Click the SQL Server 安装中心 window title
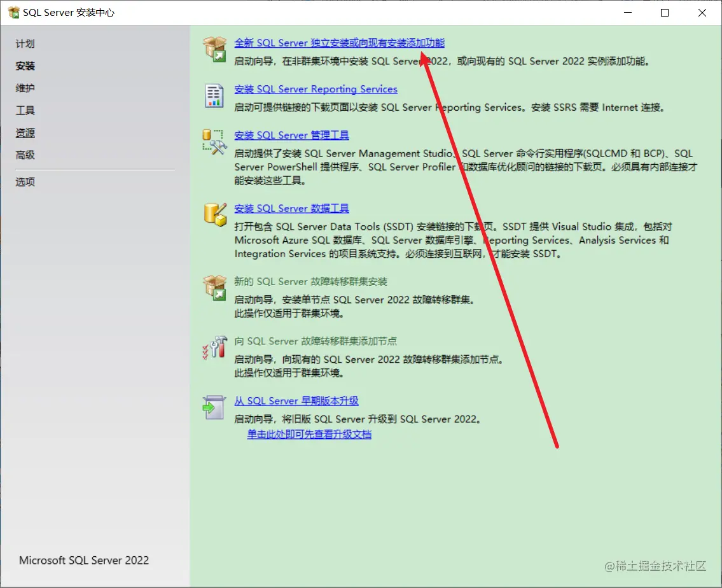 click(69, 13)
